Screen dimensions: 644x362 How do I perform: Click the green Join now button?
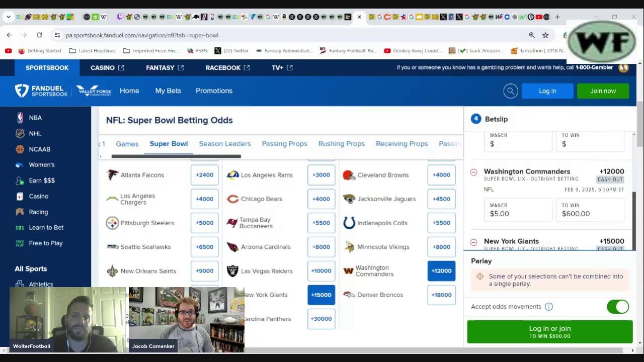tap(603, 91)
